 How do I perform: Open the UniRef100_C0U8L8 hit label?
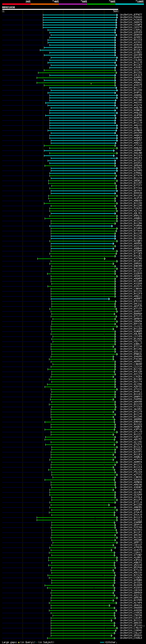pyautogui.click(x=131, y=638)
